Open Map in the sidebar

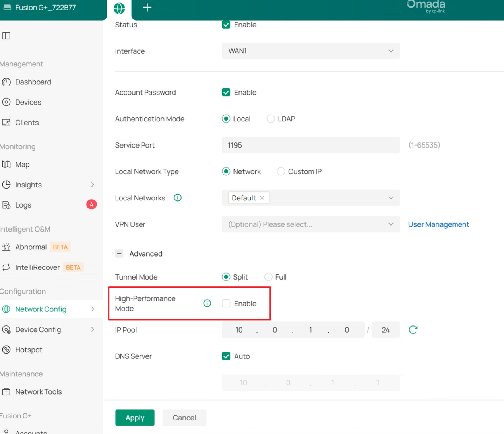click(22, 164)
